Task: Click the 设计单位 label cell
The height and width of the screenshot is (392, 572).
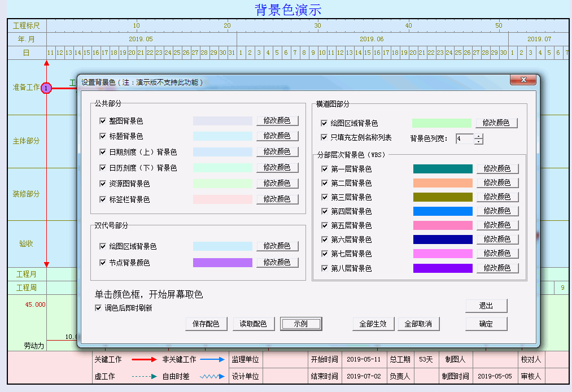Action: [x=246, y=376]
